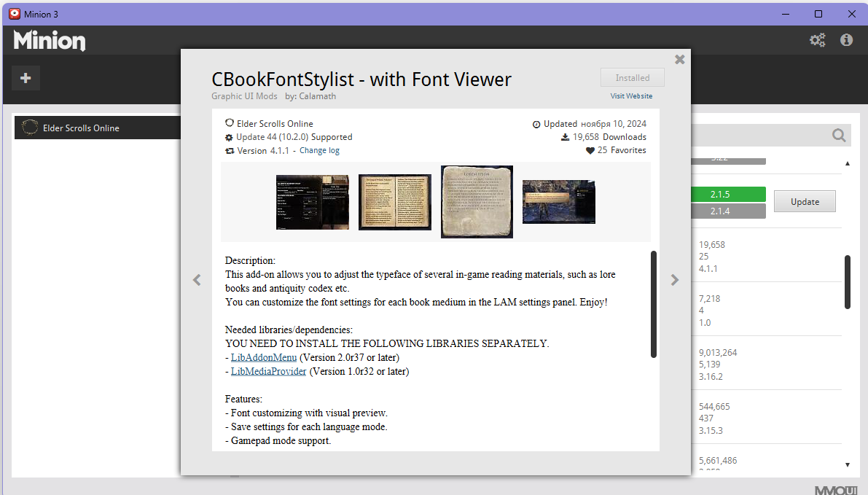This screenshot has height=495, width=868.
Task: Maximize the Minion 3 window
Action: pos(818,14)
